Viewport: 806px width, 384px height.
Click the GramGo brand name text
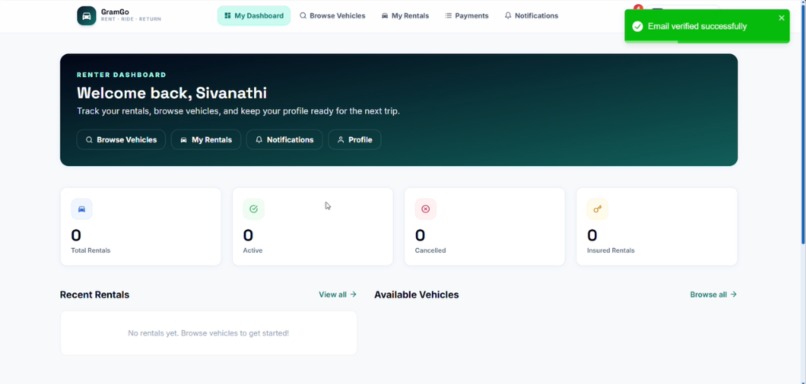click(115, 12)
